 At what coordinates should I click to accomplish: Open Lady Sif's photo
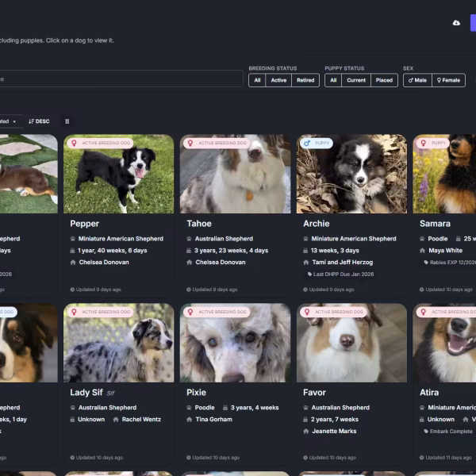(x=119, y=343)
